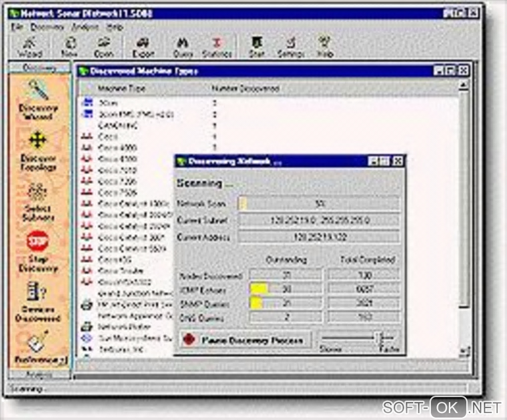Screen dimensions: 507x420
Task: Click Pause Discovery Process button
Action: coord(246,340)
